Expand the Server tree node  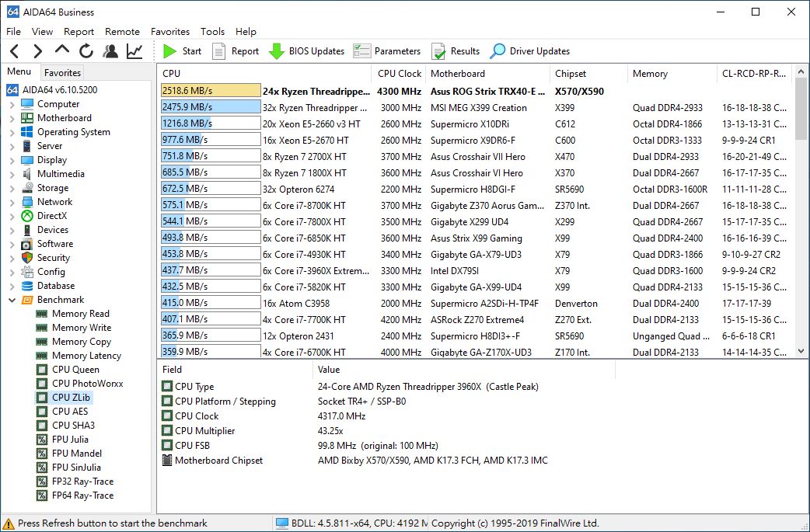click(x=12, y=146)
